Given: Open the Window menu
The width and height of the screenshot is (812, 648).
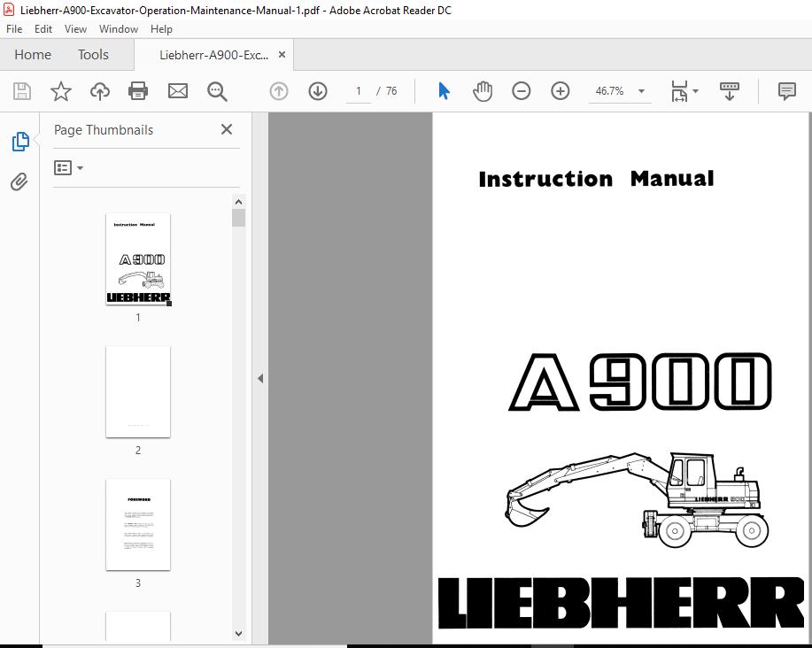Looking at the screenshot, I should click(x=118, y=29).
